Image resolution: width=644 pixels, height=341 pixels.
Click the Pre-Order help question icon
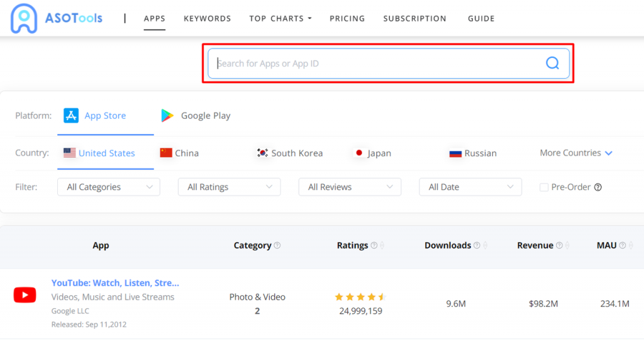click(x=598, y=187)
